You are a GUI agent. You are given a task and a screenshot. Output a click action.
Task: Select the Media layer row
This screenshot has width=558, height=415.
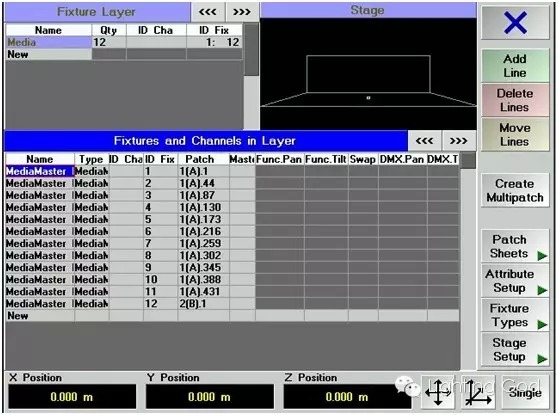pyautogui.click(x=124, y=42)
